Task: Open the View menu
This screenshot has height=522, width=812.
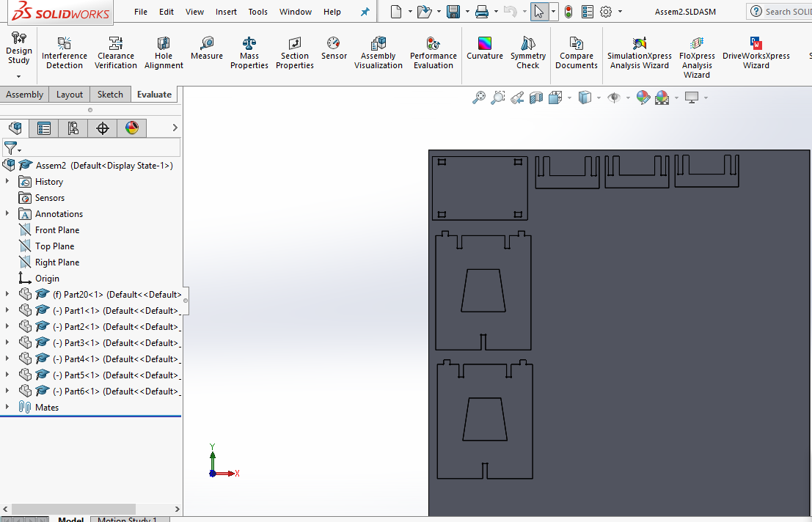Action: pyautogui.click(x=194, y=12)
